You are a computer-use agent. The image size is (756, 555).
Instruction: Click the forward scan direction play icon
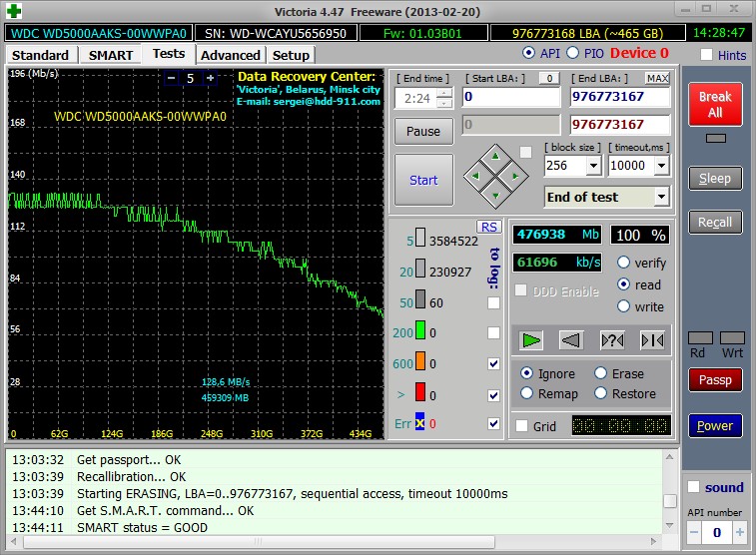pos(531,340)
